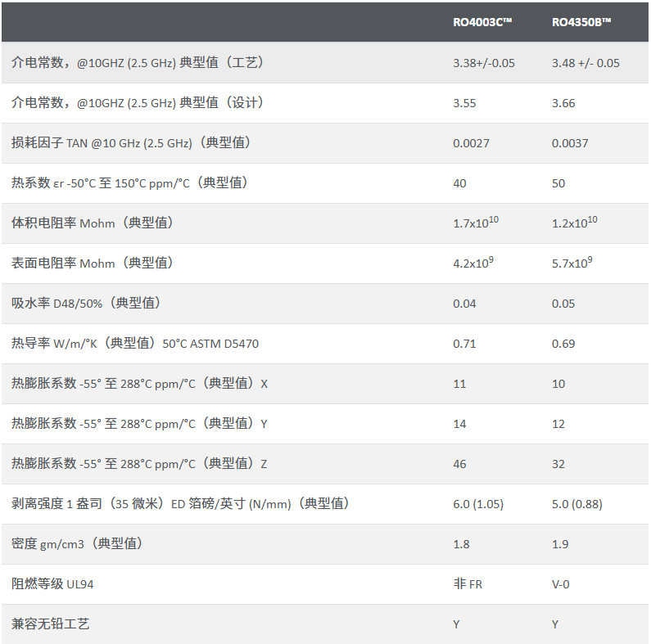The height and width of the screenshot is (644, 651).
Task: Click the 46 value in the 热膨胀系数 Z row
Action: 459,464
